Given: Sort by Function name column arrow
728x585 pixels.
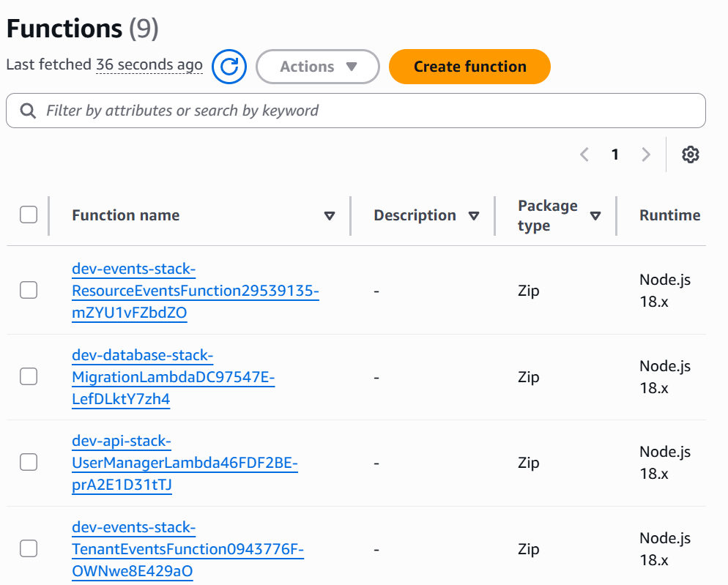Looking at the screenshot, I should [x=330, y=216].
